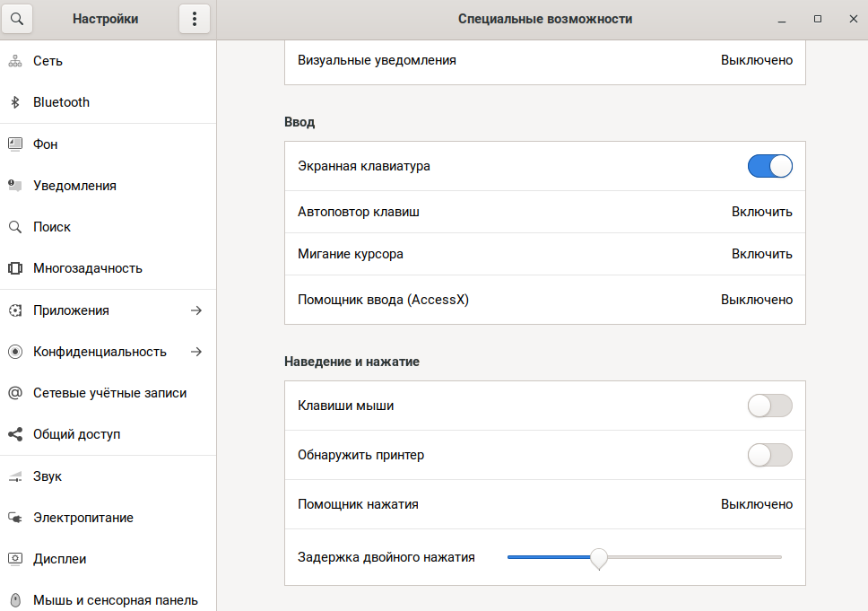Click the search magnifier icon in header
The width and height of the screenshot is (868, 611).
pos(18,19)
